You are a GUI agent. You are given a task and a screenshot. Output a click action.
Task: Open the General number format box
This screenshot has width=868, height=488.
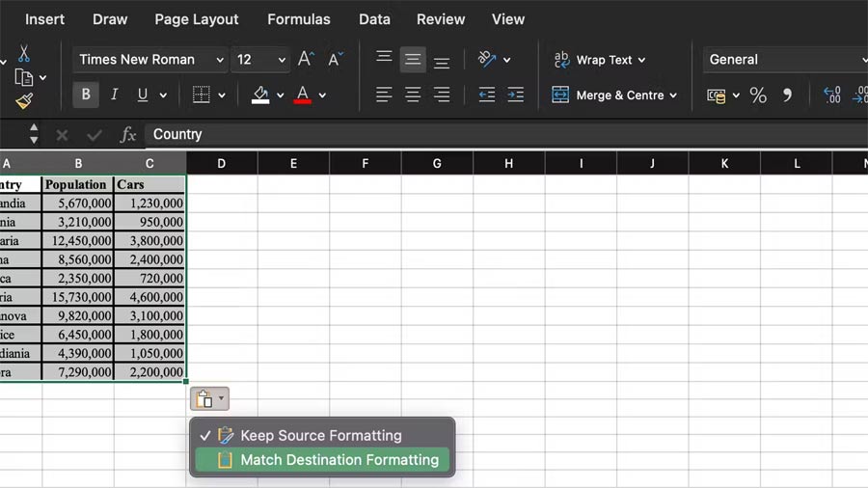click(x=785, y=59)
